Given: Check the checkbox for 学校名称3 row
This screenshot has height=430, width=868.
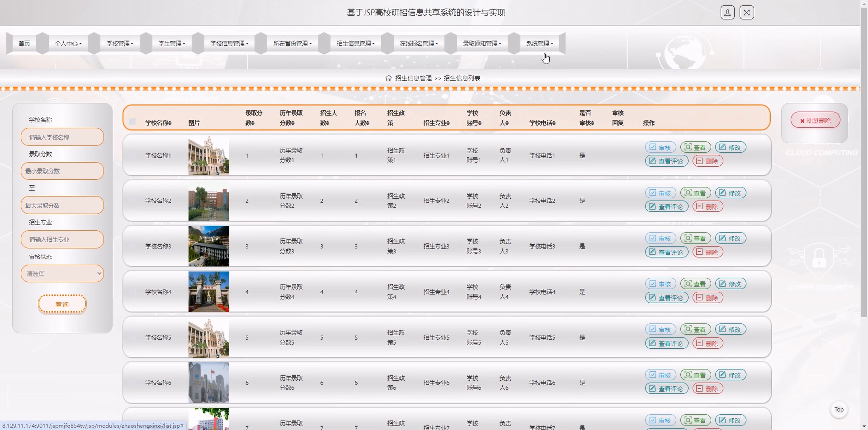Looking at the screenshot, I should [x=132, y=246].
